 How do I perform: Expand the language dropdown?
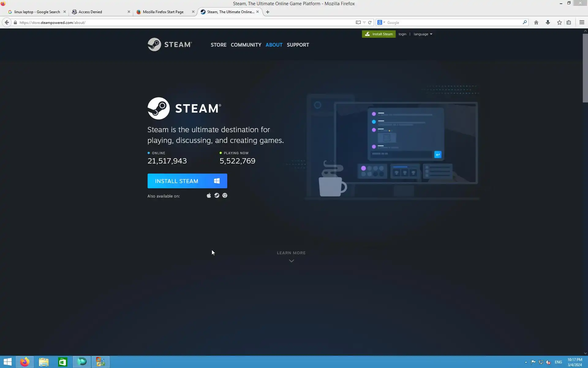click(x=423, y=34)
